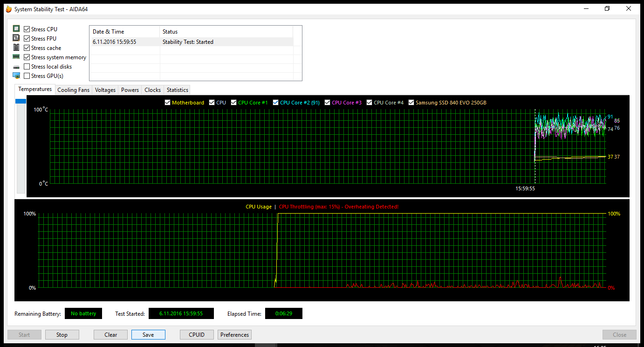Click the 'No battery' indicator
The width and height of the screenshot is (644, 347).
pos(83,313)
